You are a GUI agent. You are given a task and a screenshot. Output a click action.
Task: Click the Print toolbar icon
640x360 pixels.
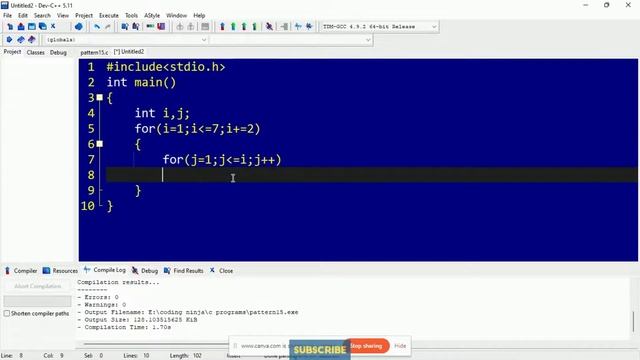(x=78, y=27)
